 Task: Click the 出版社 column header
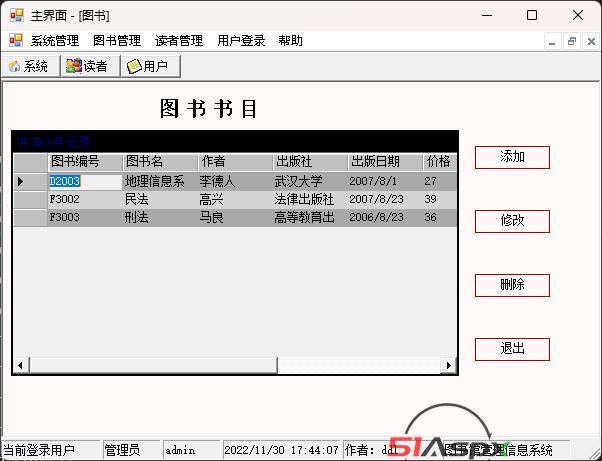[x=310, y=162]
